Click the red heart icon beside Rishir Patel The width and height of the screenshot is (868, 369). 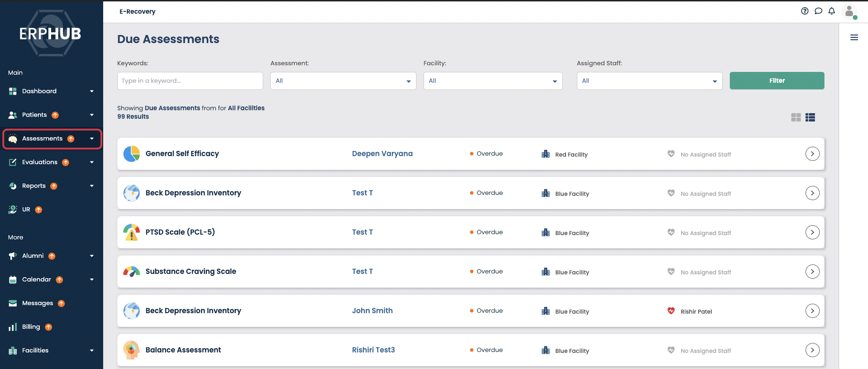671,311
